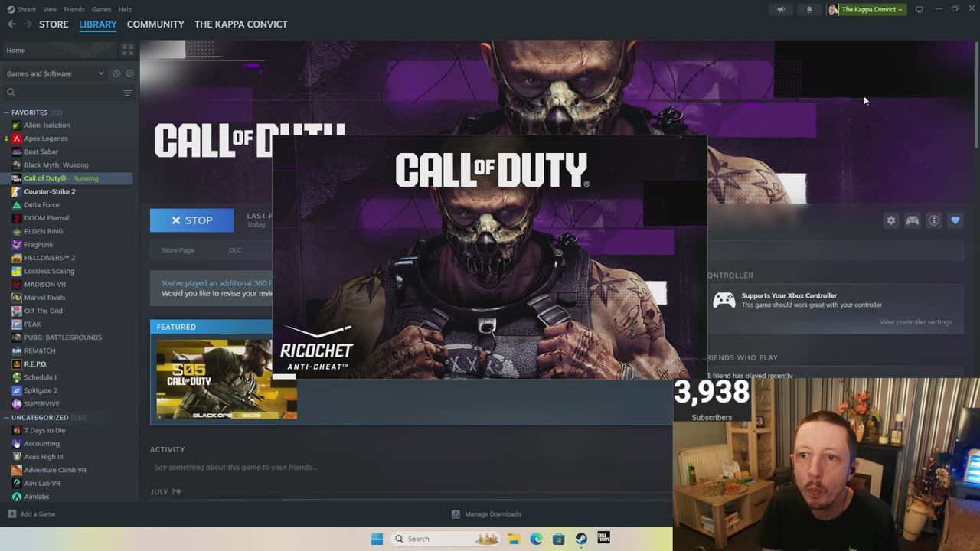The height and width of the screenshot is (551, 980).
Task: Click Add a Game button
Action: click(x=31, y=514)
